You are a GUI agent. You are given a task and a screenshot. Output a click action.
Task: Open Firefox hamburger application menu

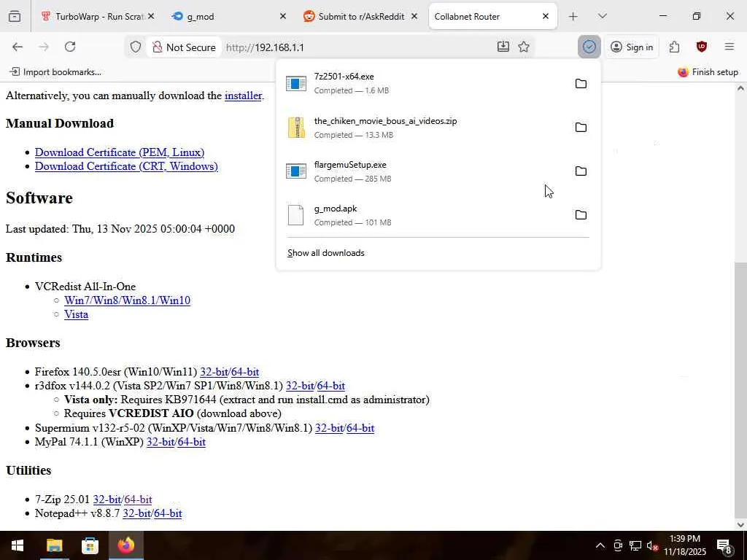point(729,47)
